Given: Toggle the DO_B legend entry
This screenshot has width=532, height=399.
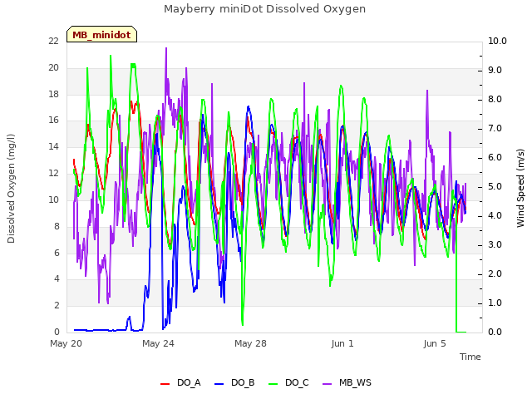Looking at the screenshot, I should tap(234, 383).
